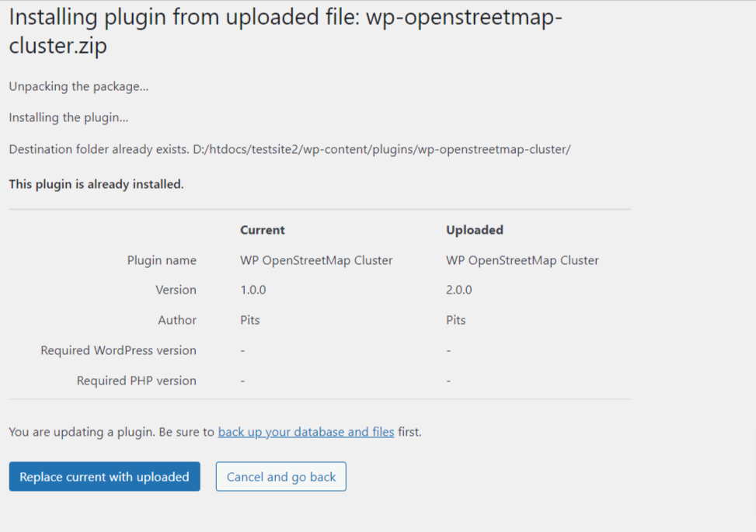Click the Required WordPress version label
The width and height of the screenshot is (756, 532).
(118, 350)
